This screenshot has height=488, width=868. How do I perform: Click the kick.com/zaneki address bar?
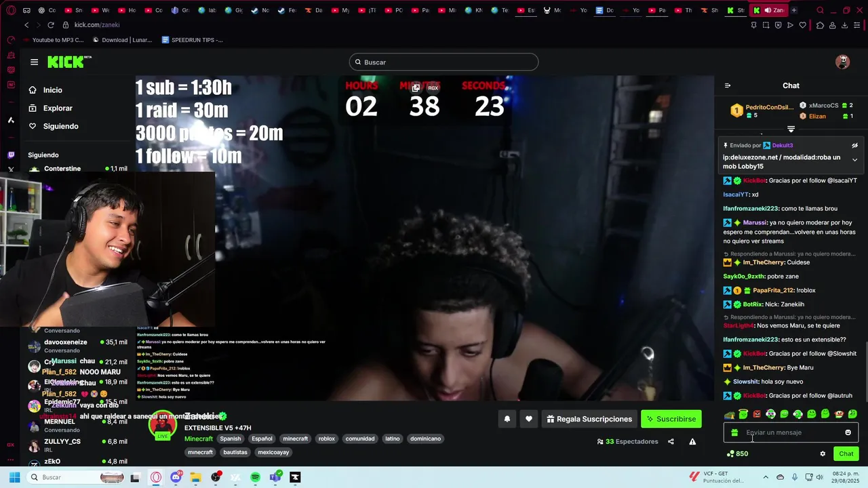[97, 25]
